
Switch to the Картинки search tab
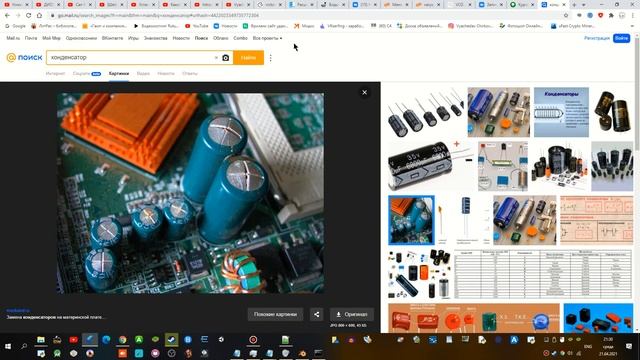(119, 73)
